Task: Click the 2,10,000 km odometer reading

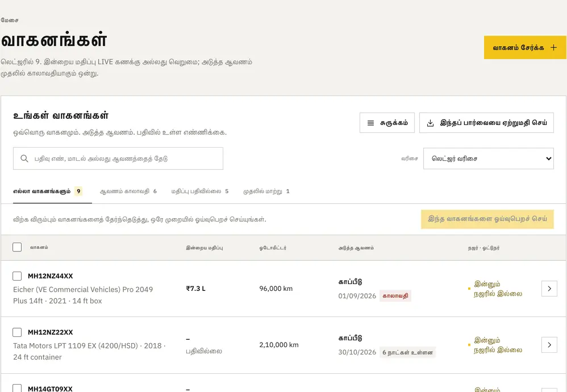Action: pyautogui.click(x=279, y=345)
